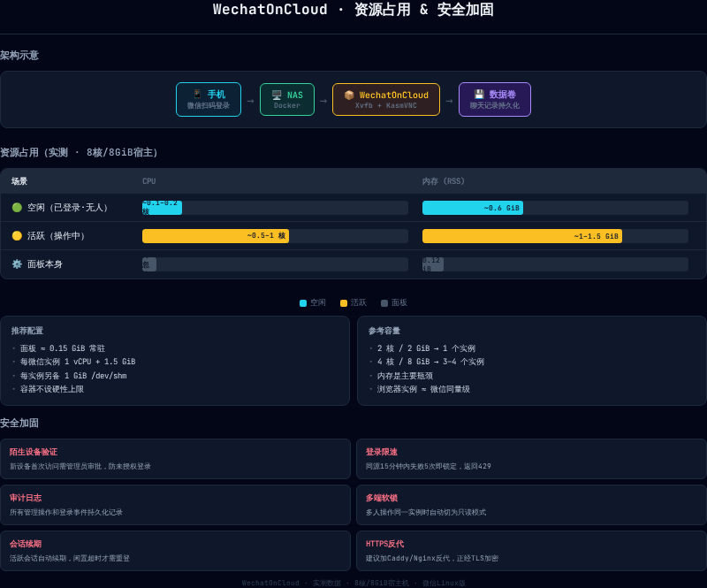707x588 pixels.
Task: Click the 面板本身 row label
Action: [45, 264]
